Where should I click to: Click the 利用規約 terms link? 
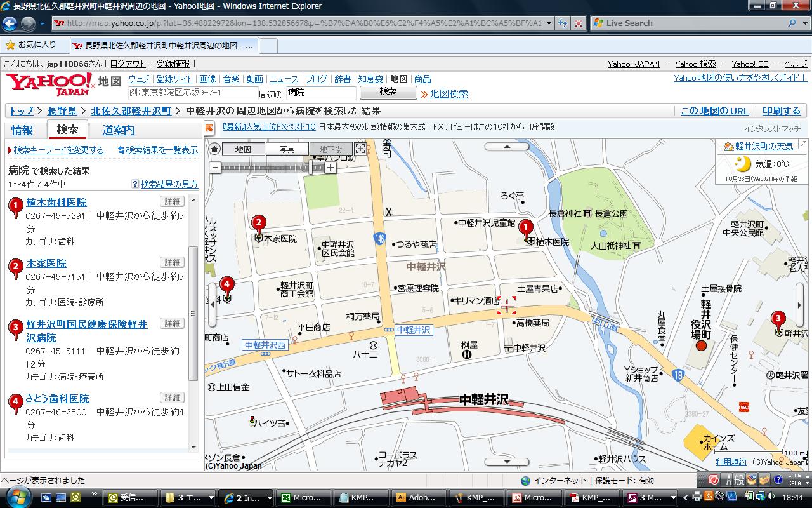pos(731,462)
